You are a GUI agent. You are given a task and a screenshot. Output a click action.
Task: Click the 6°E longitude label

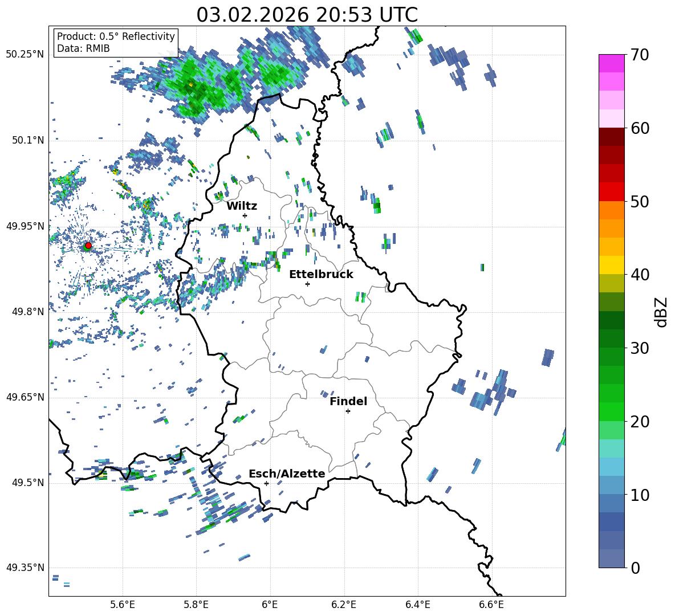[270, 605]
